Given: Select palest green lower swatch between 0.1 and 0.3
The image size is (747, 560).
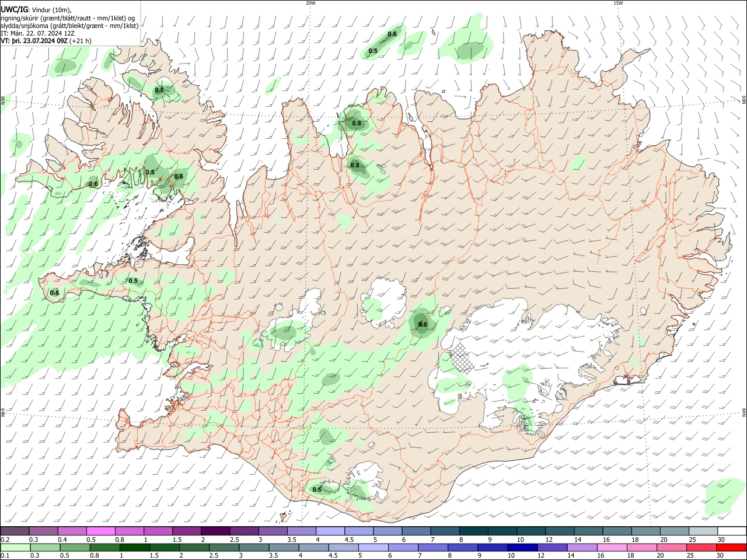Looking at the screenshot, I should pos(16,547).
